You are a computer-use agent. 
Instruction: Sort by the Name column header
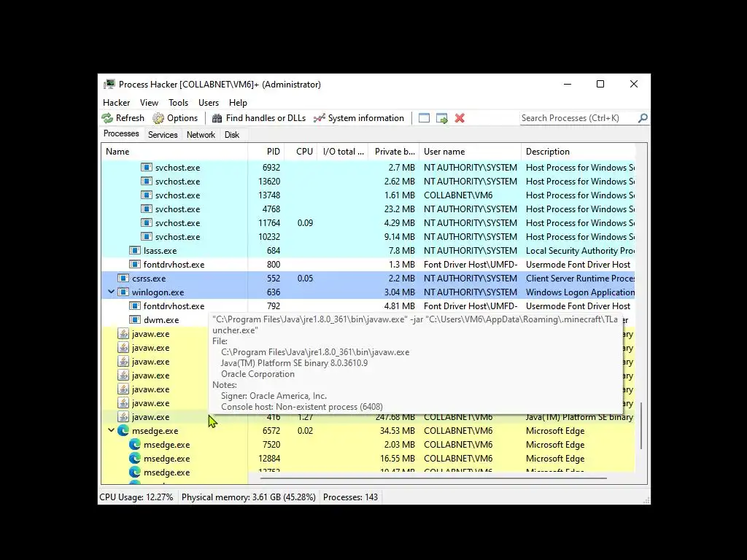pos(174,152)
